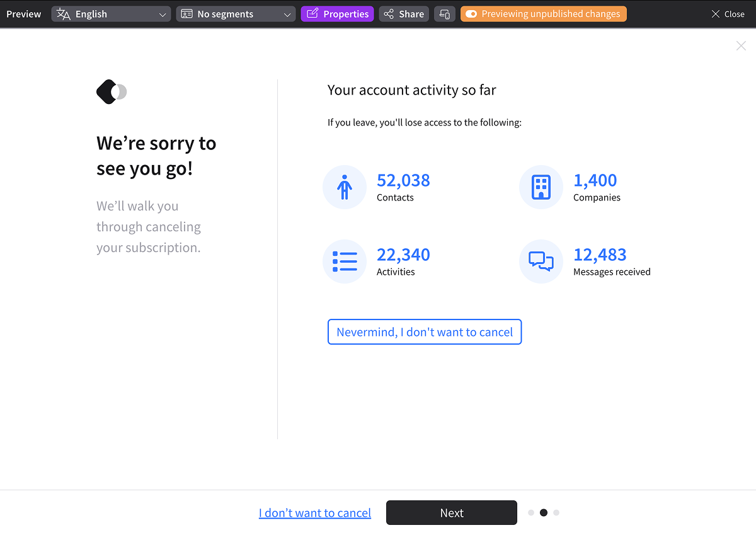Go to the first step dot
The image size is (756, 535).
point(531,513)
